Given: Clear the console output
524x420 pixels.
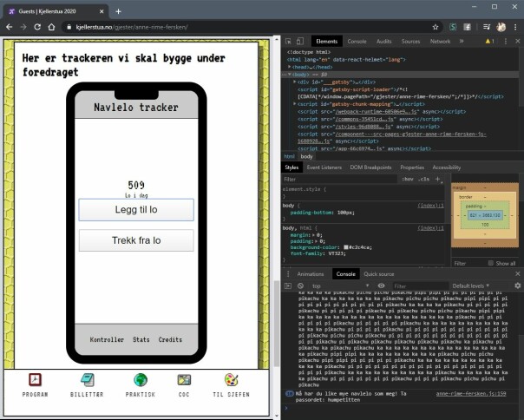Looking at the screenshot, I should 300,285.
